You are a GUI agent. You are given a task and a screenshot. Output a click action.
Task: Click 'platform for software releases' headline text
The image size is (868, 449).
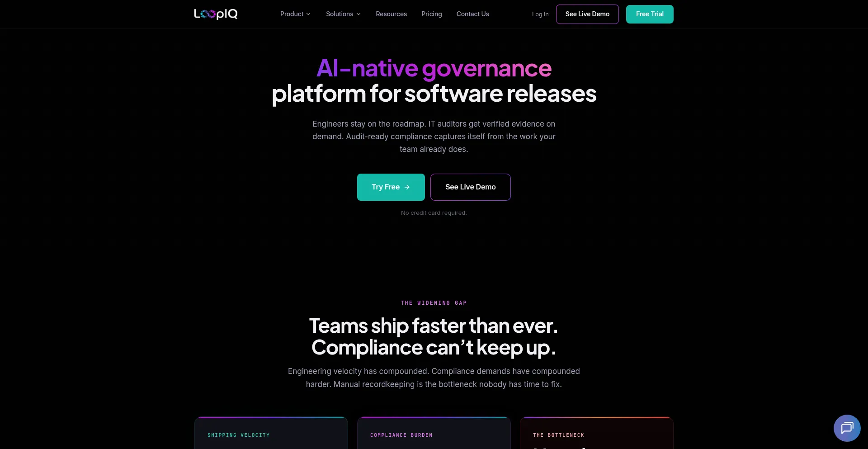click(x=434, y=94)
